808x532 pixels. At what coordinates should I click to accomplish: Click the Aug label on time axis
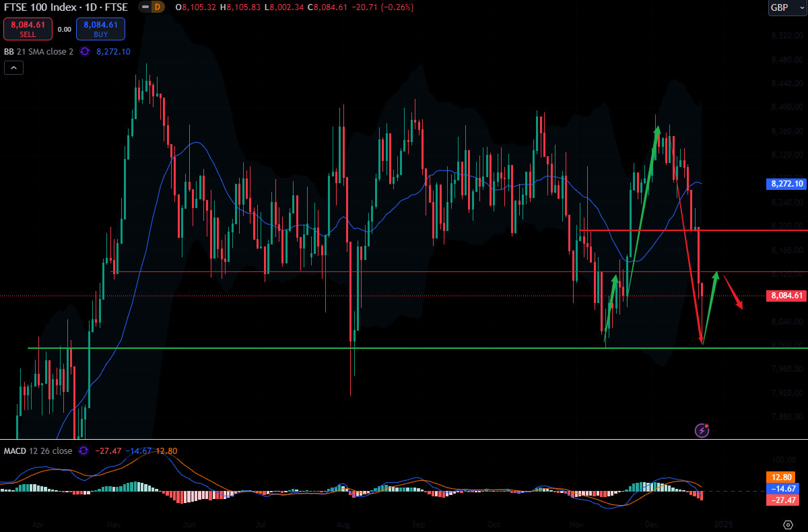coord(342,523)
